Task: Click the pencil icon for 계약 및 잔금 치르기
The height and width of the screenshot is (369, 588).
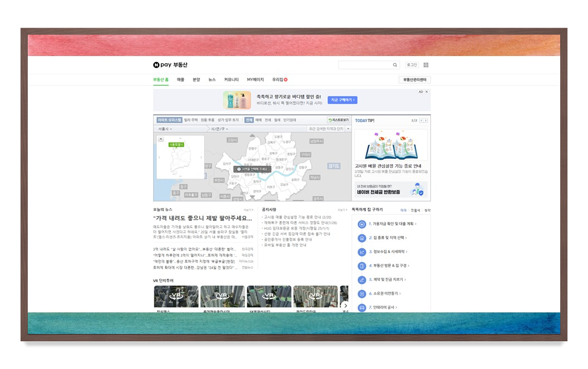Action: tap(362, 280)
